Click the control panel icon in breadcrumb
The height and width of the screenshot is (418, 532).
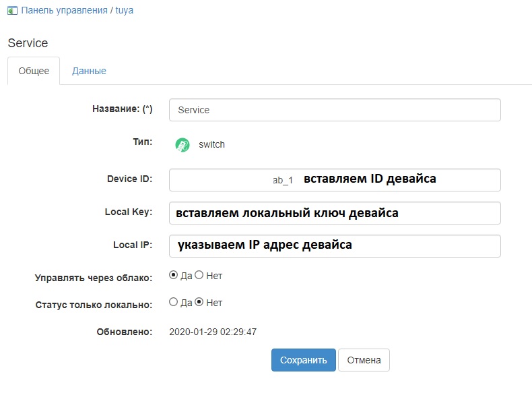(x=12, y=11)
